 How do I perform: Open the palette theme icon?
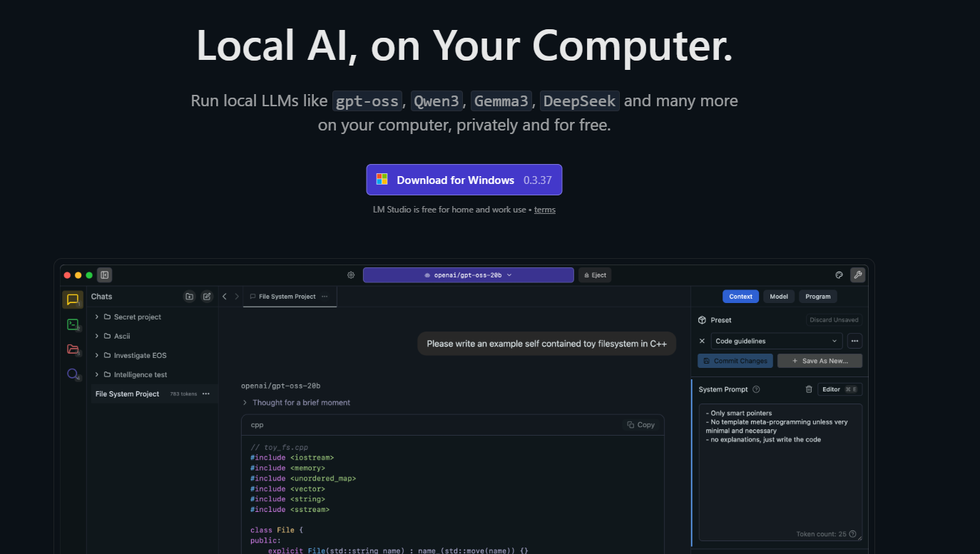tap(839, 275)
